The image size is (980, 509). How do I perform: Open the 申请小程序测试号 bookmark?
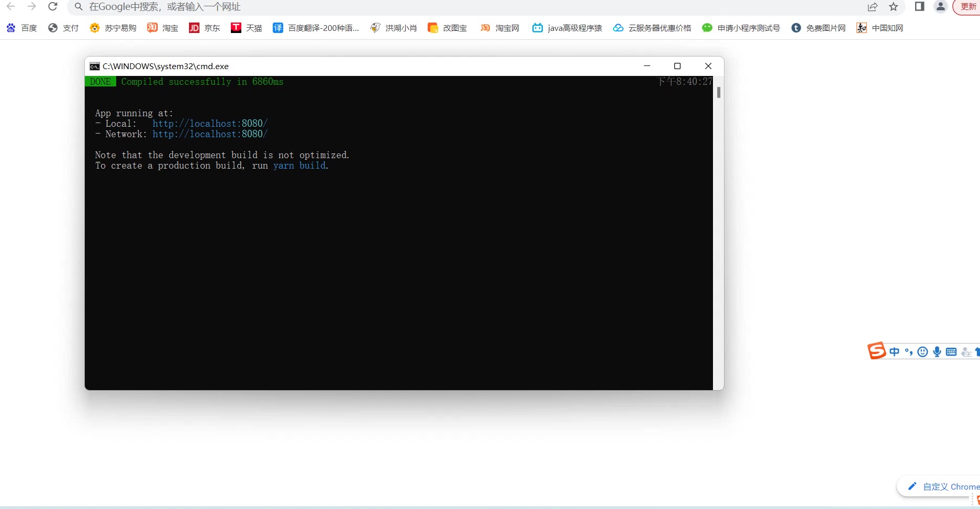point(741,28)
